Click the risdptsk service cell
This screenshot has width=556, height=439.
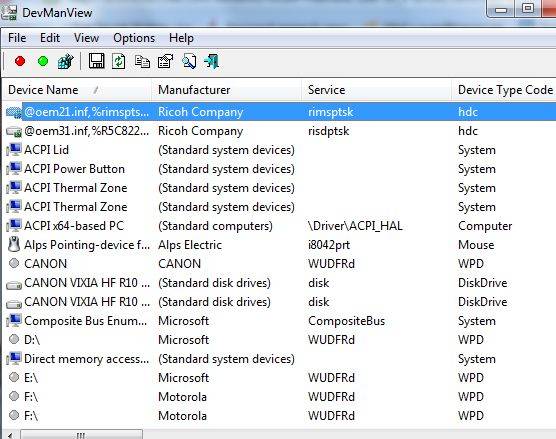coord(329,131)
